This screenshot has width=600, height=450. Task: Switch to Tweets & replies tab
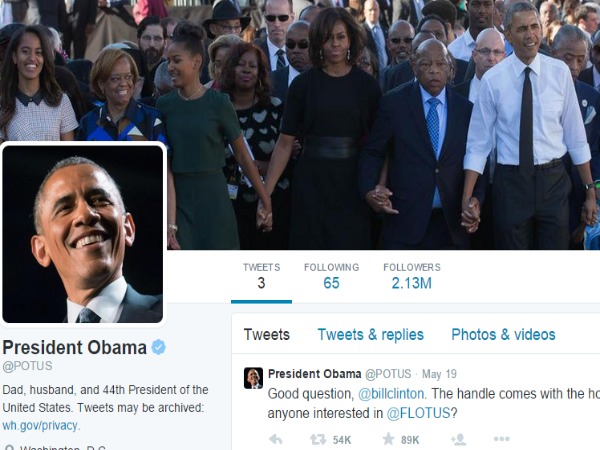(370, 335)
